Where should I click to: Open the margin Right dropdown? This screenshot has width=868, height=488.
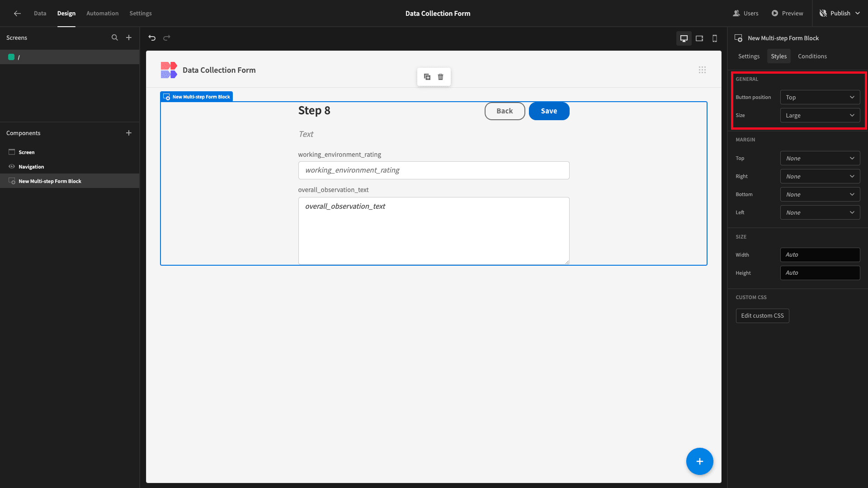pos(820,176)
